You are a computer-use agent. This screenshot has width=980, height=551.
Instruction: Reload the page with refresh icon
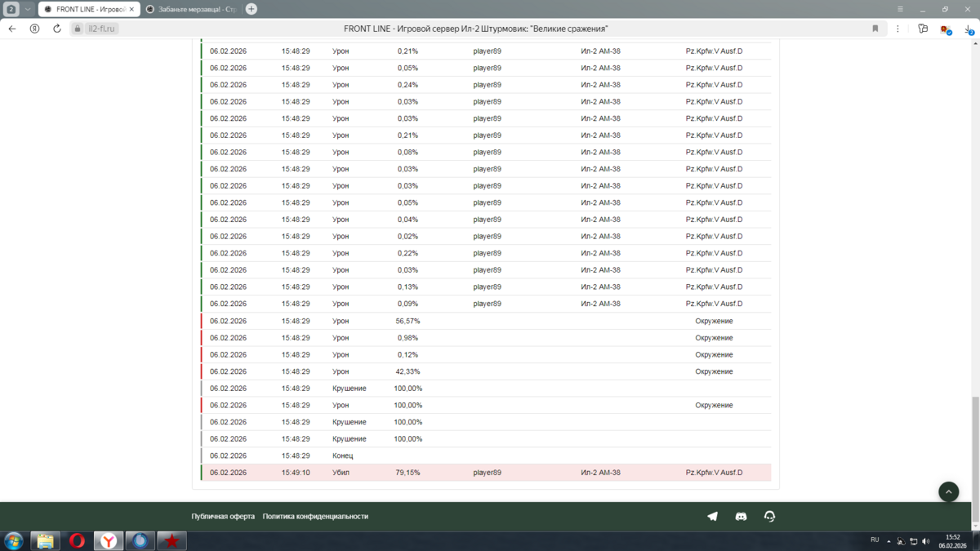(57, 29)
